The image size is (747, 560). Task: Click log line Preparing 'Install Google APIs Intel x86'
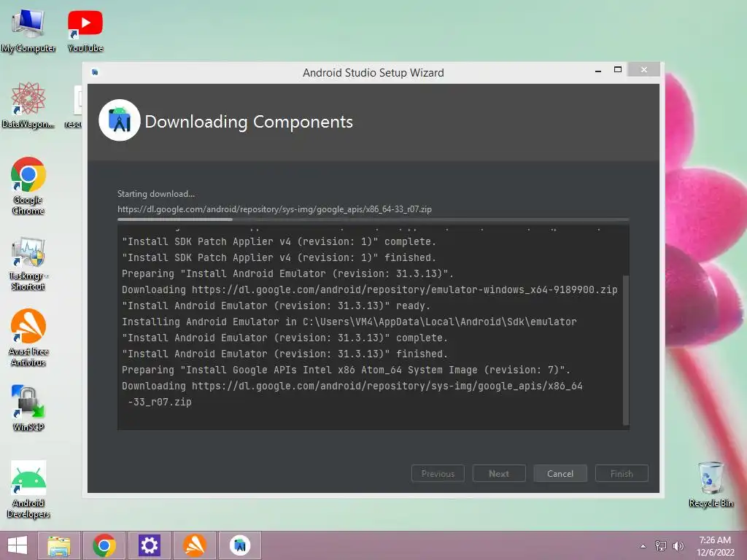click(x=346, y=370)
